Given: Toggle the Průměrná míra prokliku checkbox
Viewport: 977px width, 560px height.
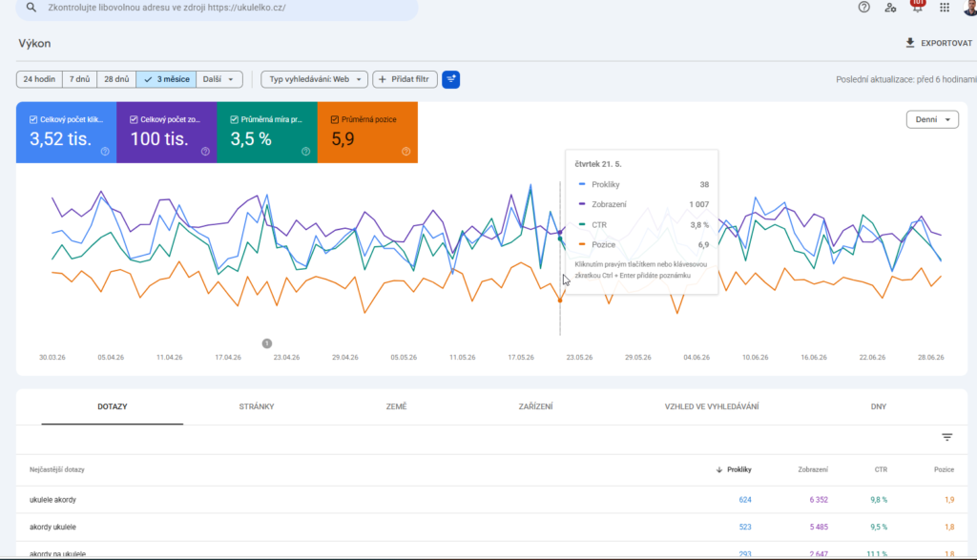Looking at the screenshot, I should pos(235,119).
